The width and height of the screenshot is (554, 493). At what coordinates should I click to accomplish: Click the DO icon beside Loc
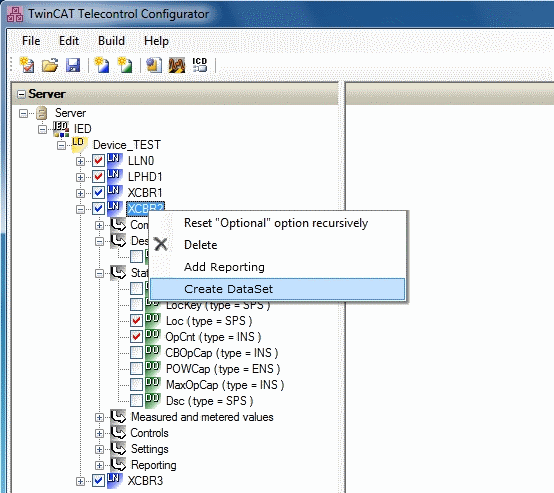pyautogui.click(x=153, y=321)
